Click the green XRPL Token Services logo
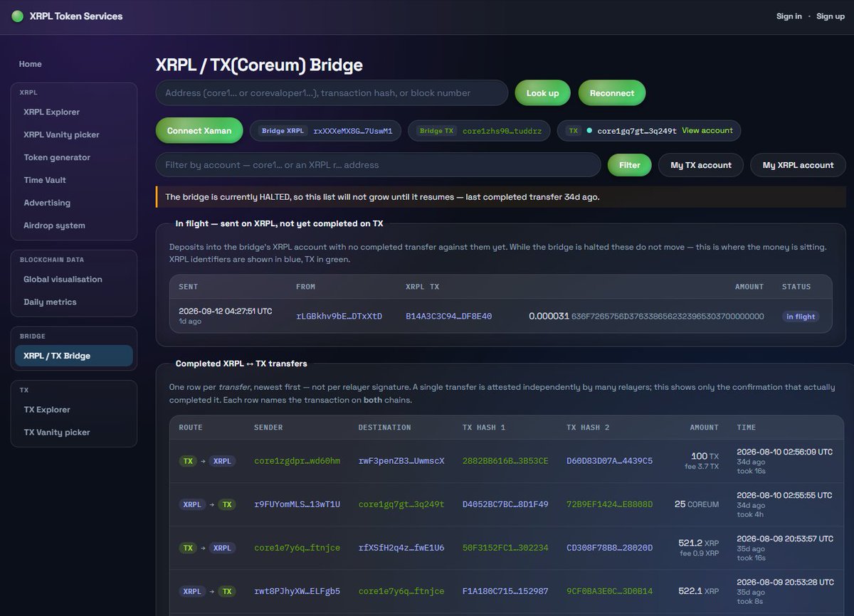 pos(18,16)
